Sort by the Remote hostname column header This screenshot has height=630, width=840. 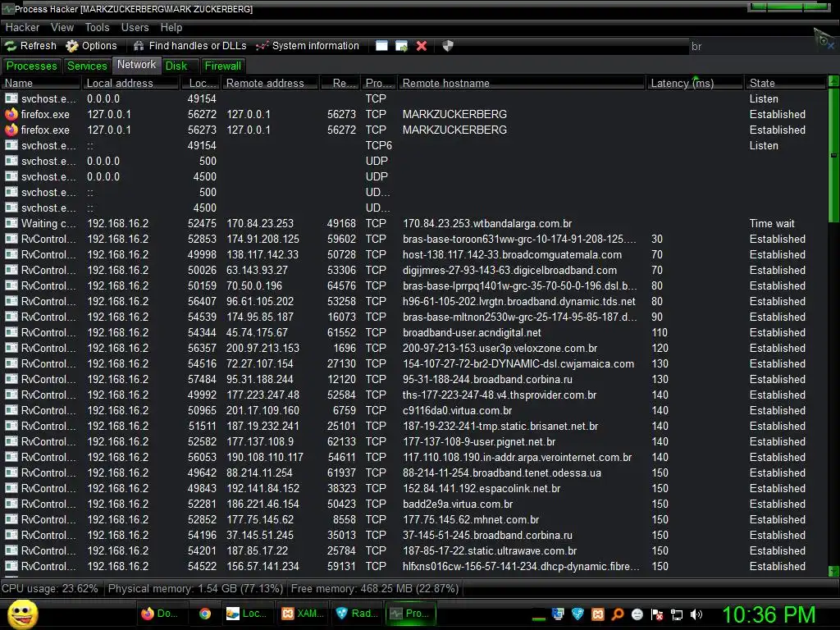coord(522,83)
